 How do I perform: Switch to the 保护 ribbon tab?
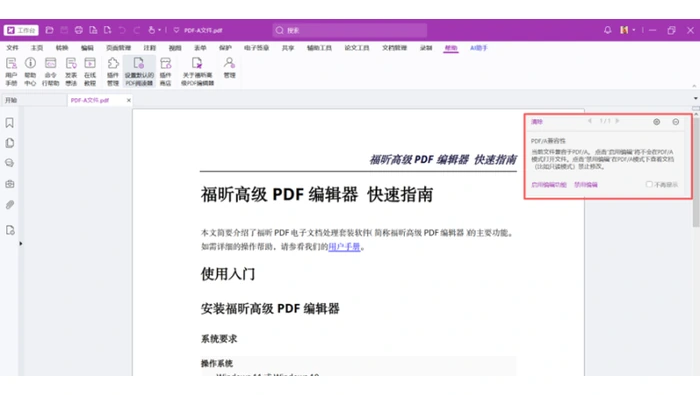[x=225, y=48]
